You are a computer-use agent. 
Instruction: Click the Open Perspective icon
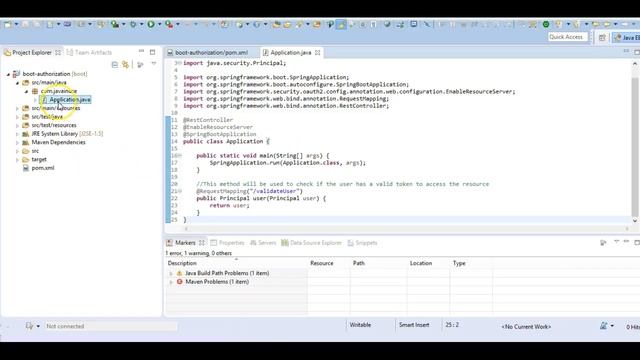pyautogui.click(x=602, y=38)
